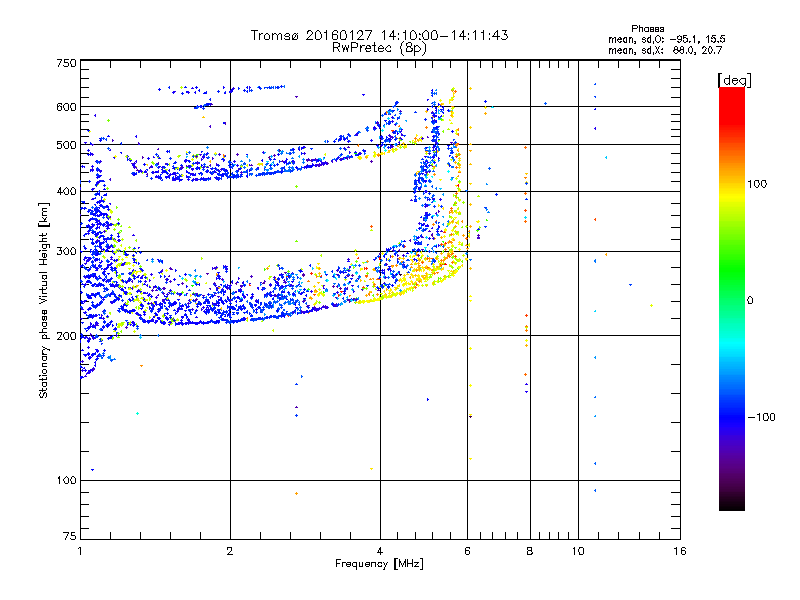Click the y-axis label '200'
Image resolution: width=800 pixels, height=600 pixels.
click(66, 336)
